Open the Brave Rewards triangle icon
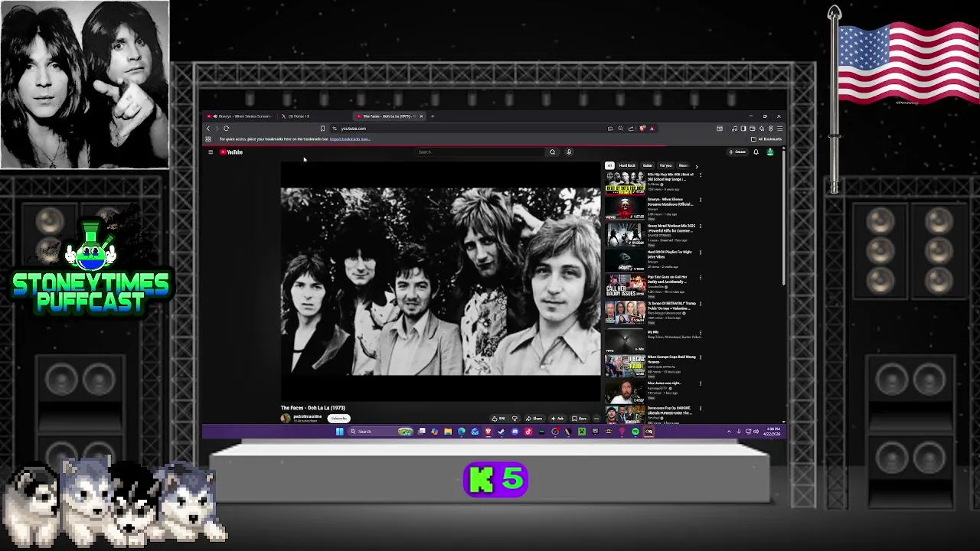Viewport: 980px width, 551px height. pos(652,129)
